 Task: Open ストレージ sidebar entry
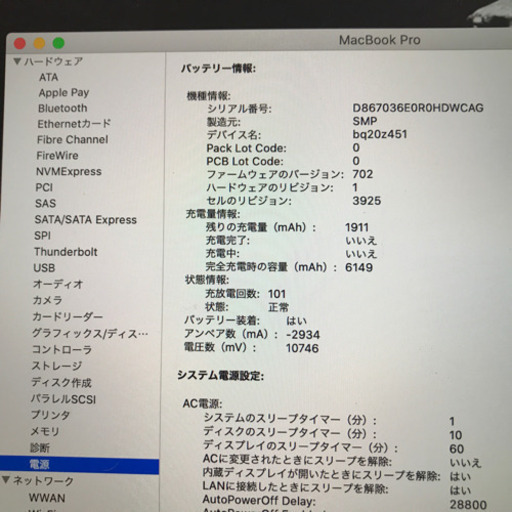pyautogui.click(x=56, y=366)
